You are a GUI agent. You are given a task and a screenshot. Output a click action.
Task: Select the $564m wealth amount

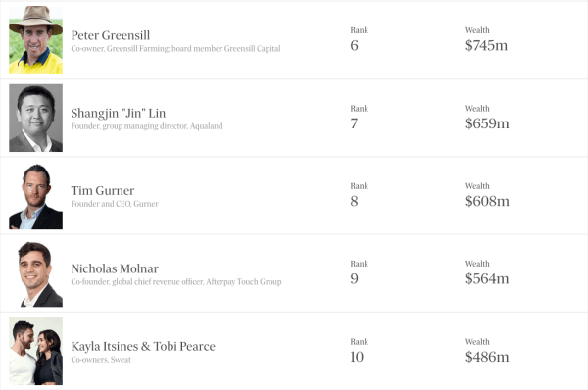[487, 278]
